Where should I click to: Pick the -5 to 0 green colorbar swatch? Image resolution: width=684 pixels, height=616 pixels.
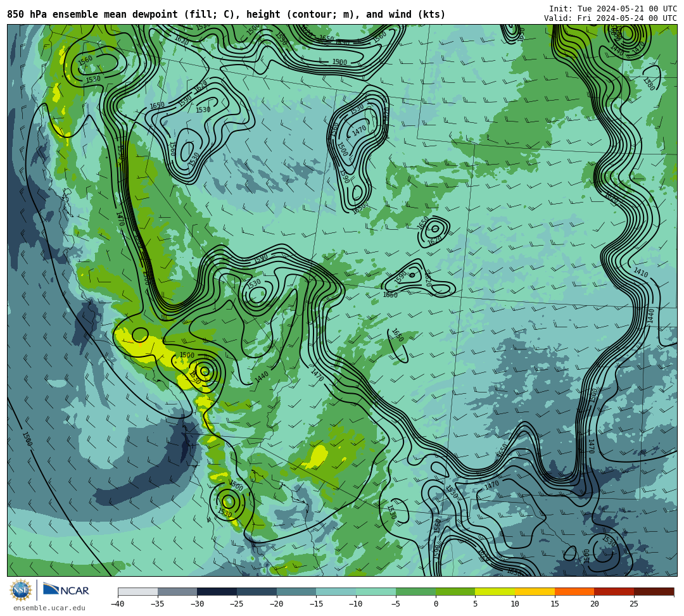[x=415, y=591]
